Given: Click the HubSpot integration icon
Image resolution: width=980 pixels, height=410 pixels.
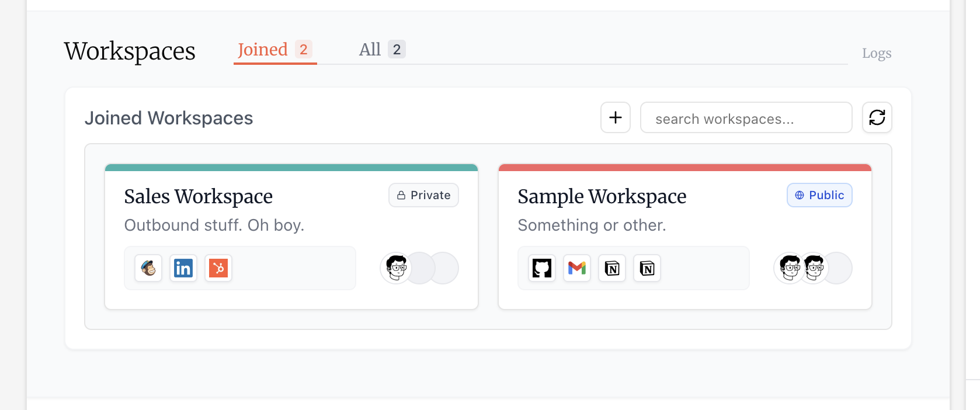Looking at the screenshot, I should tap(218, 269).
